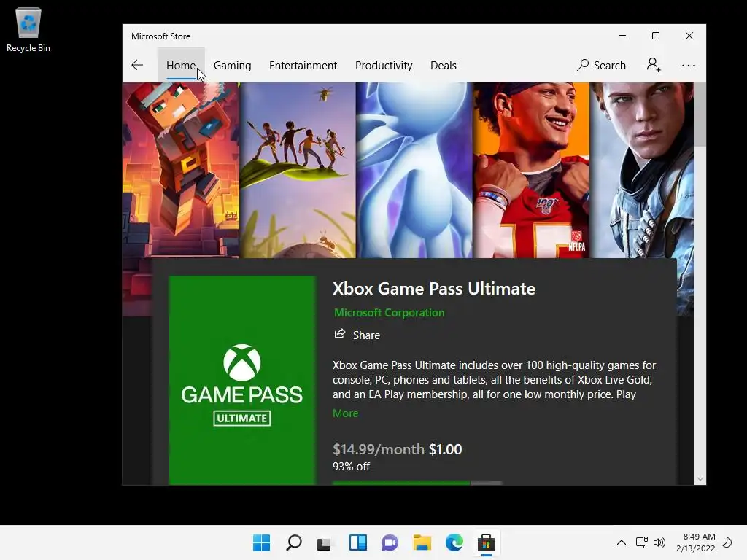Switch to the Home tab
Screen dimensions: 747x560
(x=181, y=65)
